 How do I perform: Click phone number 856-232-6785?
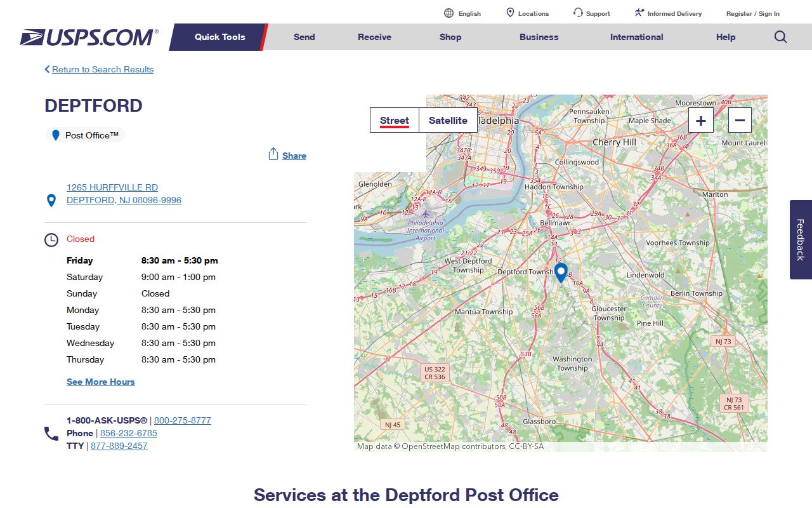coord(129,433)
